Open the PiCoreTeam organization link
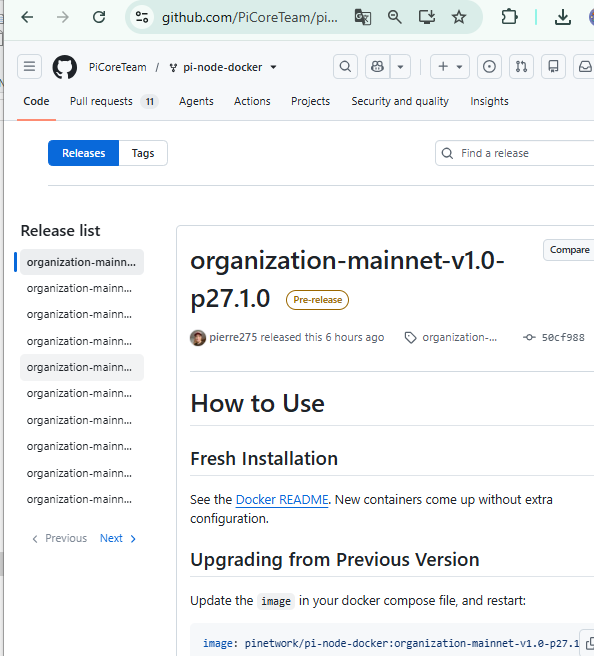The image size is (594, 656). coord(118,67)
